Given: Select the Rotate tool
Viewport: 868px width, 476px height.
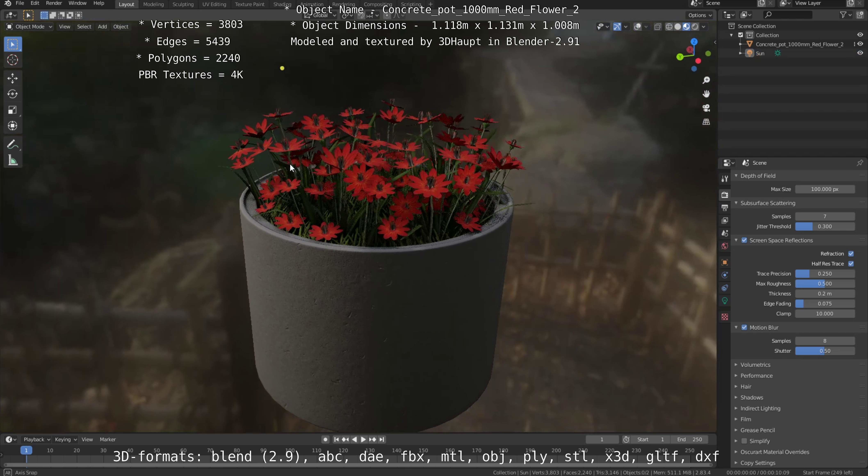Looking at the screenshot, I should [x=13, y=94].
